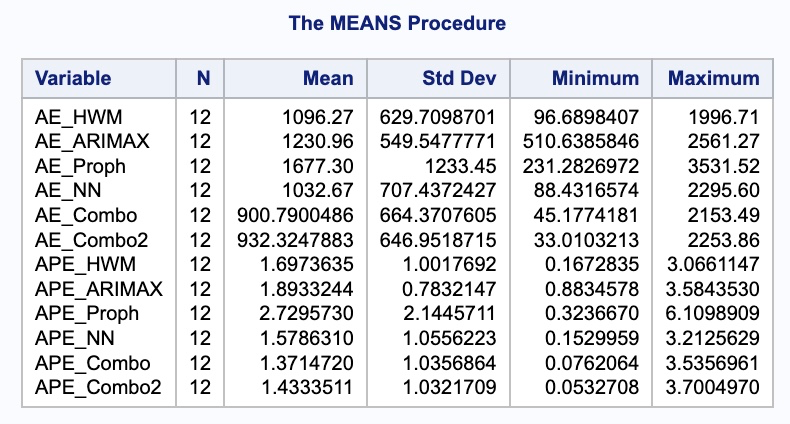This screenshot has height=424, width=790.
Task: Click the title 'The MEANS Procedure'
Action: (x=396, y=23)
